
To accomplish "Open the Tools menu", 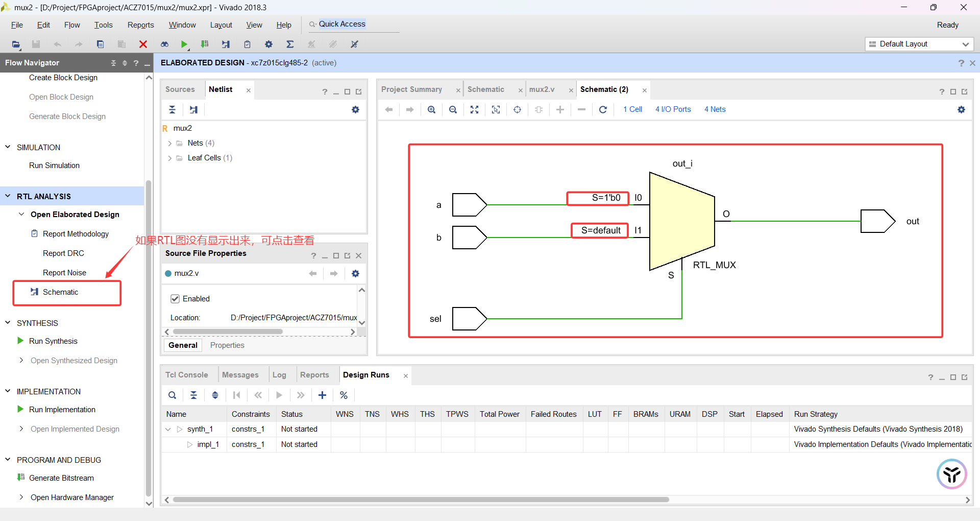I will click(x=103, y=25).
